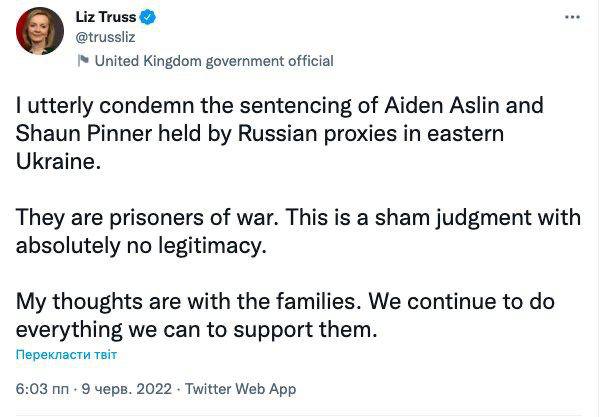
Task: Click the gray flag icon
Action: click(82, 61)
